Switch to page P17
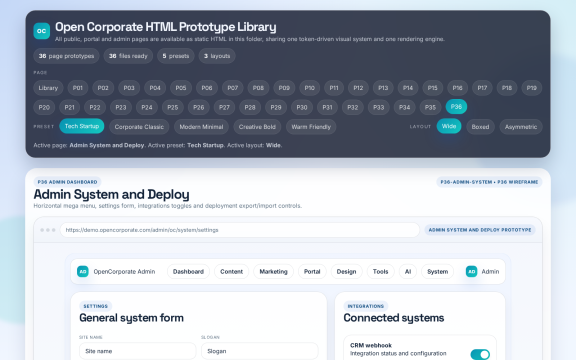576x360 pixels. point(482,88)
